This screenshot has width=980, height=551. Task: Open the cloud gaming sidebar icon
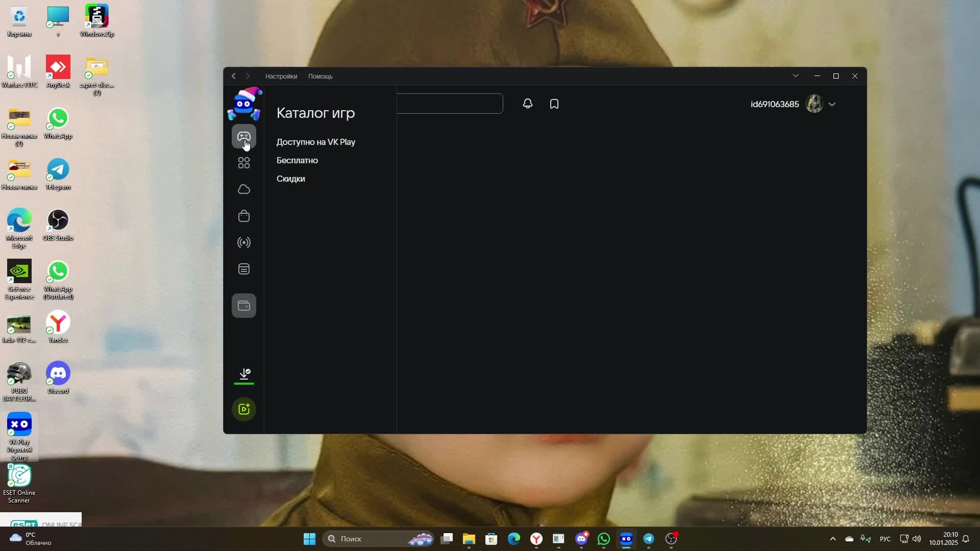[x=243, y=189]
